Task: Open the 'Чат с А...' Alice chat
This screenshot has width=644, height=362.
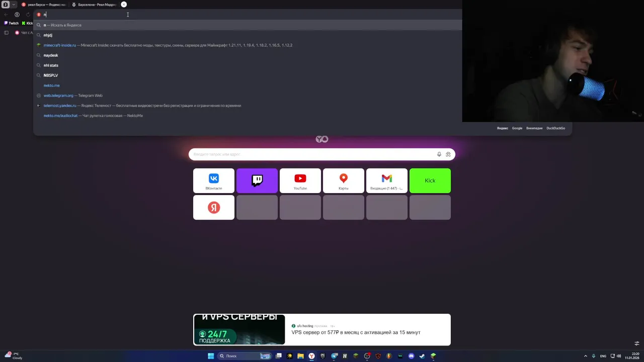Action: click(24, 33)
